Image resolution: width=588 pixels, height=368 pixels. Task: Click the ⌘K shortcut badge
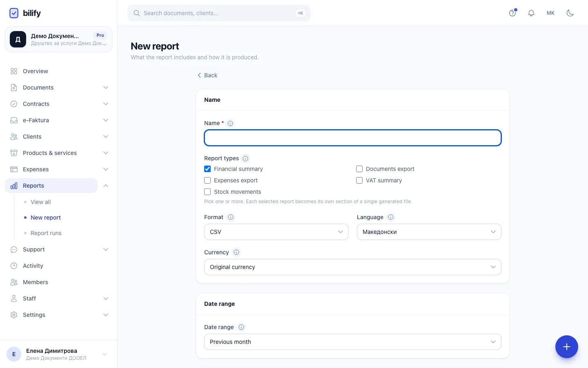301,13
